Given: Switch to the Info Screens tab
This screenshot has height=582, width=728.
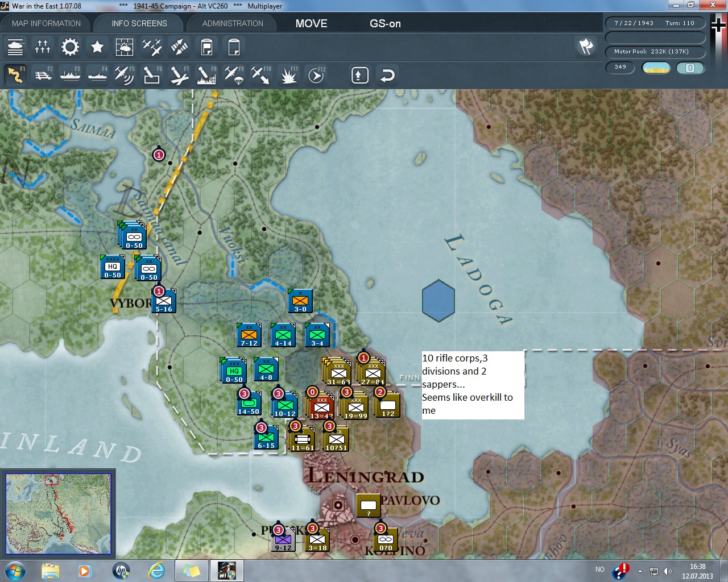Looking at the screenshot, I should click(x=139, y=23).
